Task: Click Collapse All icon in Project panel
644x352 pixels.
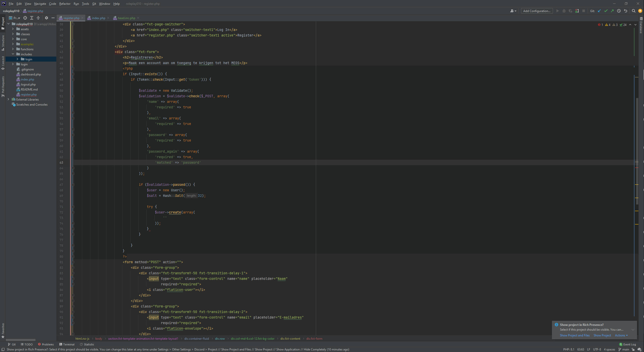Action: coord(38,18)
